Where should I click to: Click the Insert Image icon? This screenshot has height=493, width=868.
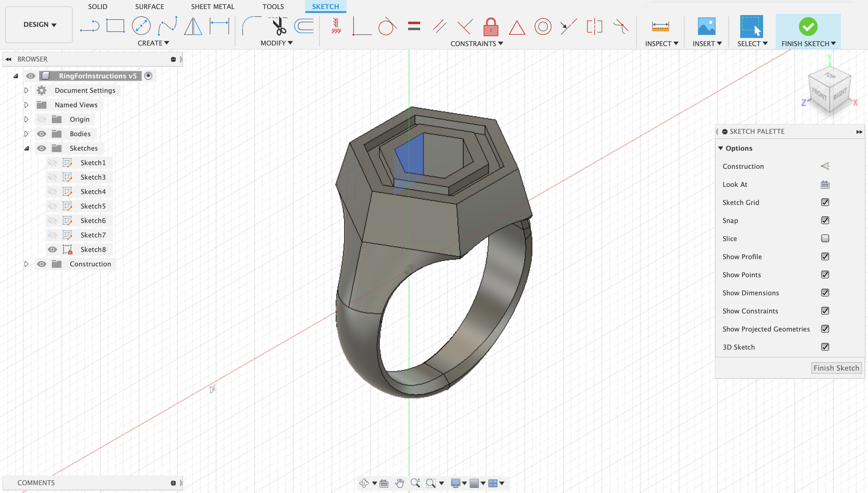(706, 26)
